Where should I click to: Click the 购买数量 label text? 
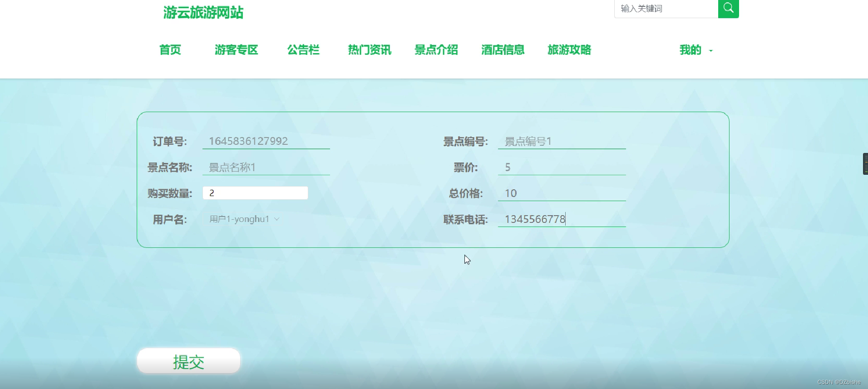point(170,193)
